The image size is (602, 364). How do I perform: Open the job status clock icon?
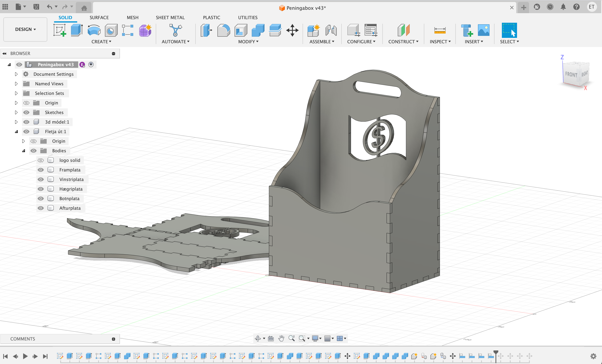click(550, 7)
